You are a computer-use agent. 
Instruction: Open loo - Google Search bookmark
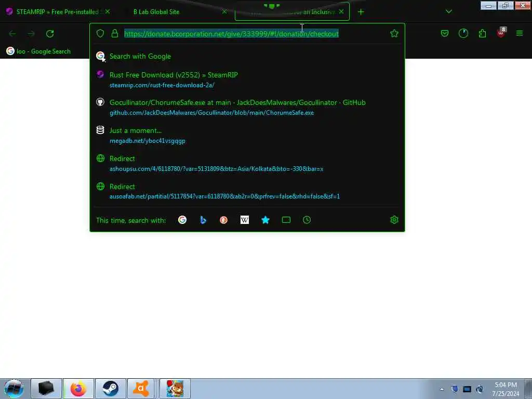tap(38, 51)
